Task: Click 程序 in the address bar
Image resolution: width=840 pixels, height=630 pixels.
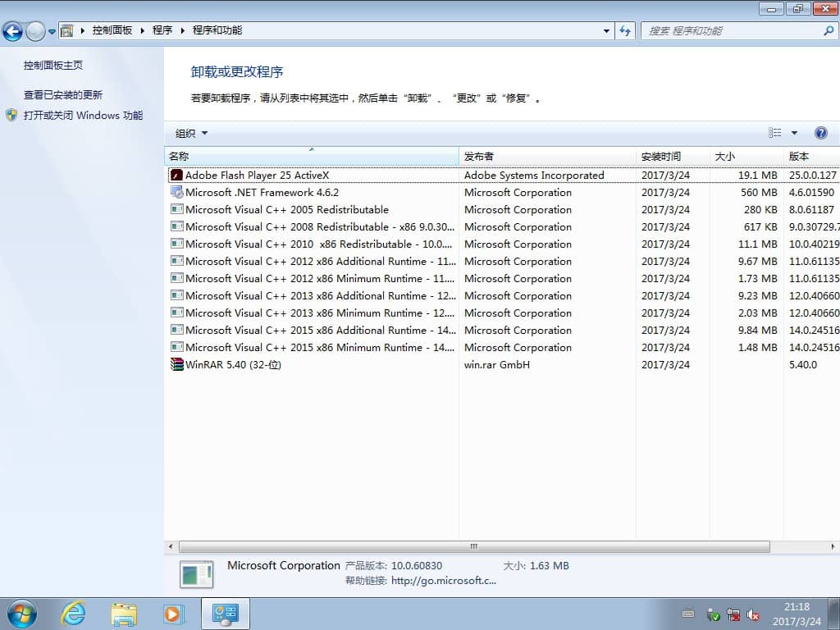Action: point(162,30)
